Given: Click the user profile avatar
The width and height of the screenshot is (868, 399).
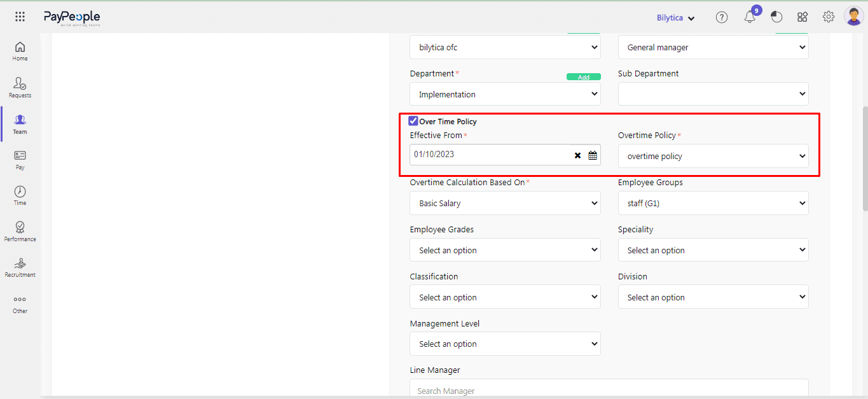Looking at the screenshot, I should click(x=853, y=17).
